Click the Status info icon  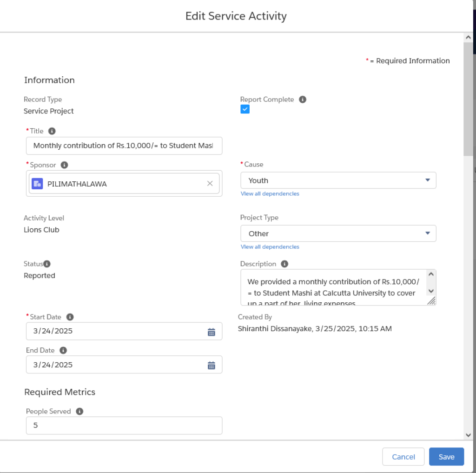(x=47, y=264)
